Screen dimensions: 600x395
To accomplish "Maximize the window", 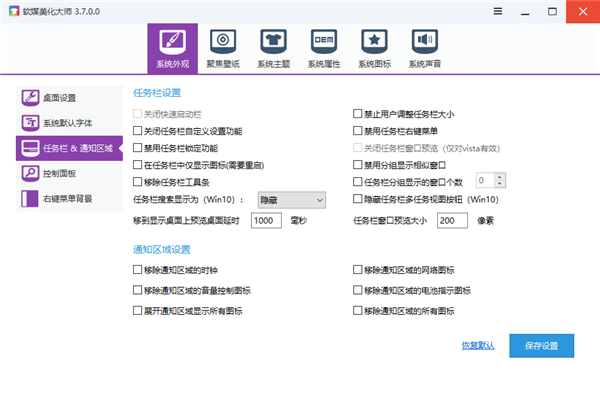I will [552, 11].
